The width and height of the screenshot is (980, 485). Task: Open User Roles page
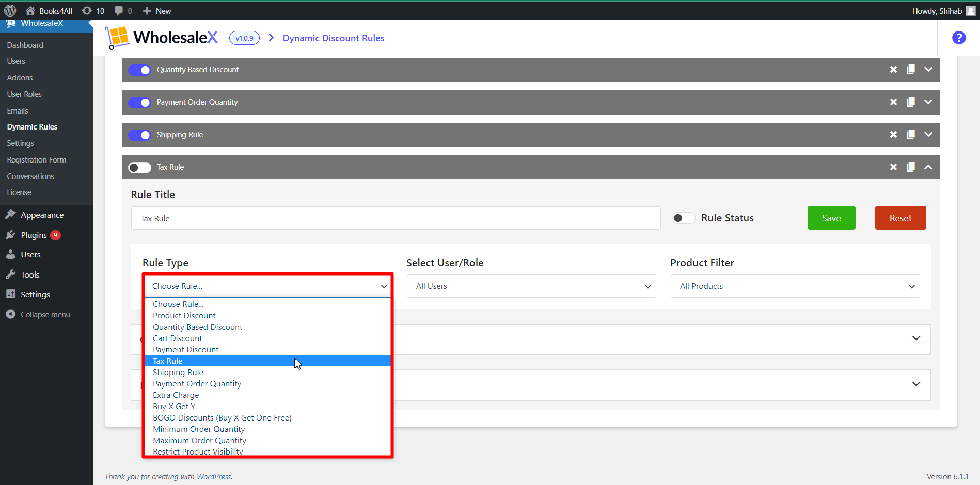24,94
